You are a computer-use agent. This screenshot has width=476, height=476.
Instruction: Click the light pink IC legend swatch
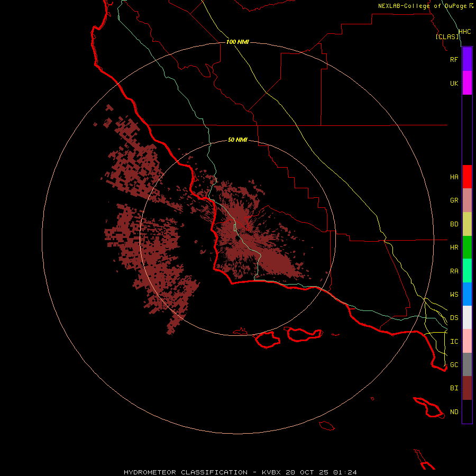pos(467,341)
